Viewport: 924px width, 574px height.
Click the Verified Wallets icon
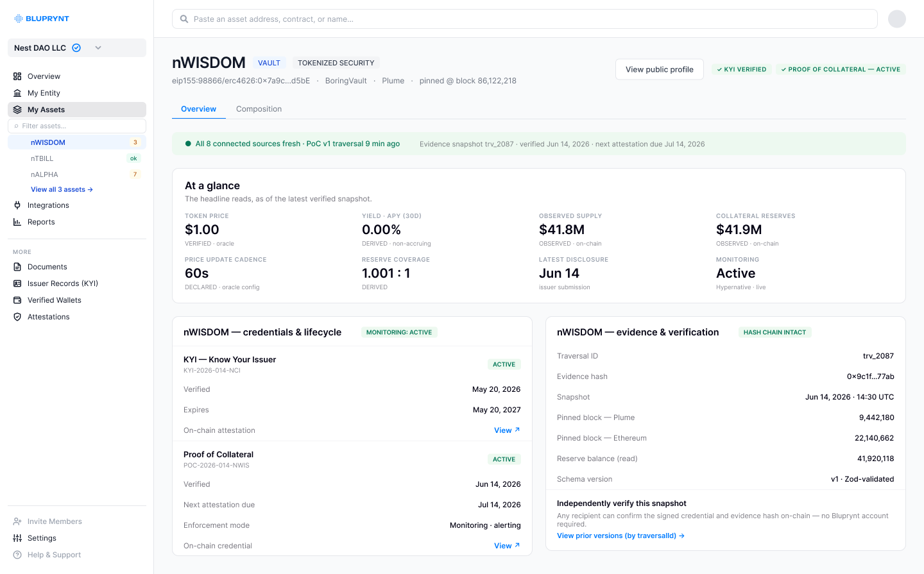pos(17,300)
